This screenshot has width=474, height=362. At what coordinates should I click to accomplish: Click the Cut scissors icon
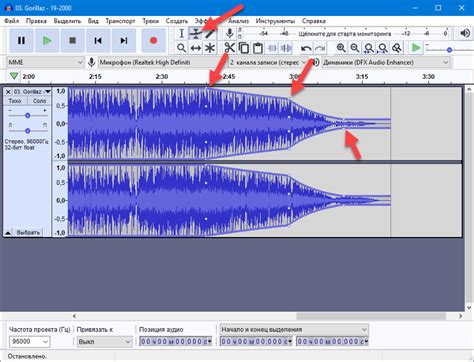pyautogui.click(x=229, y=48)
